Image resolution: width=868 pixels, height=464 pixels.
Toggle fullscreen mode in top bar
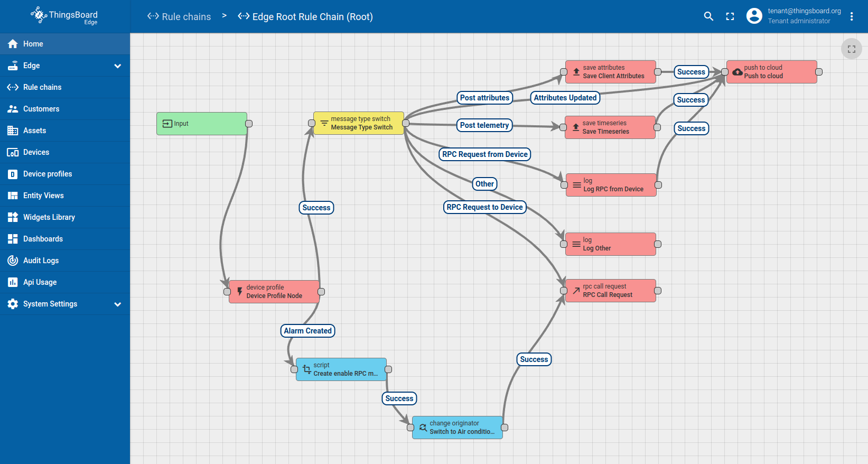point(730,16)
